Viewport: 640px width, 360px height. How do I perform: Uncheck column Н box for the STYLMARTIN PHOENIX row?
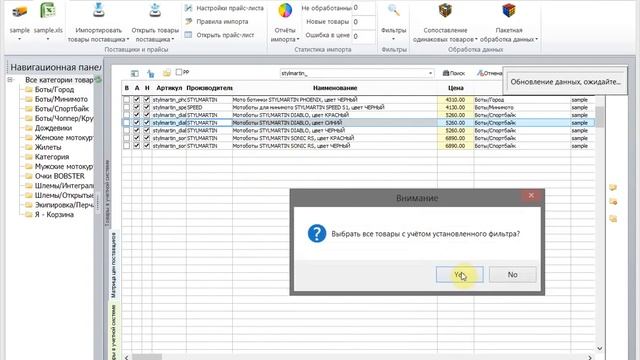tap(147, 100)
